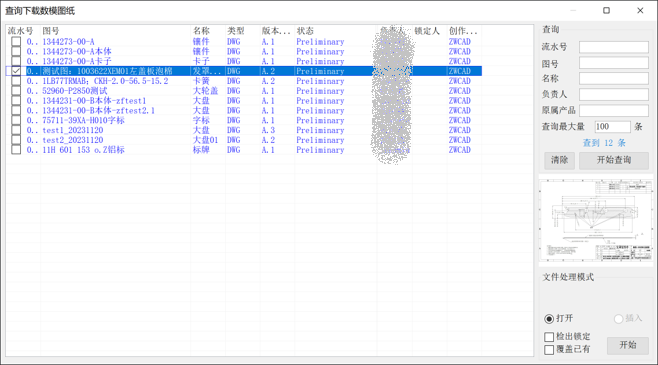Select the 大盘01 name cell
The height and width of the screenshot is (365, 658).
(205, 140)
